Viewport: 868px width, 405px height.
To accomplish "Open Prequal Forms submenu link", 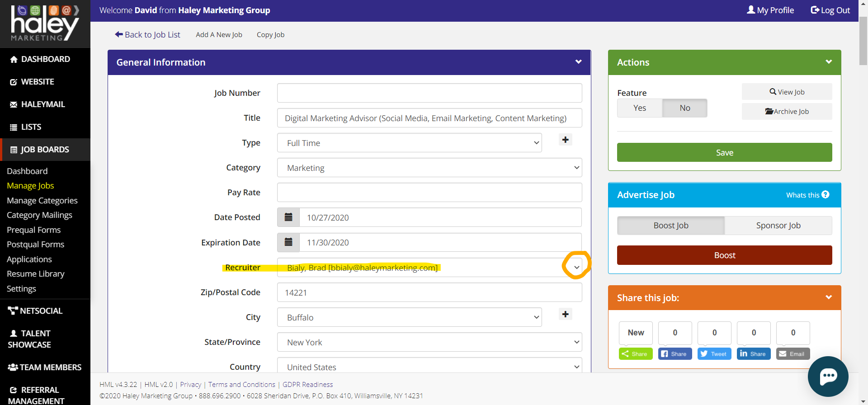I will 33,230.
